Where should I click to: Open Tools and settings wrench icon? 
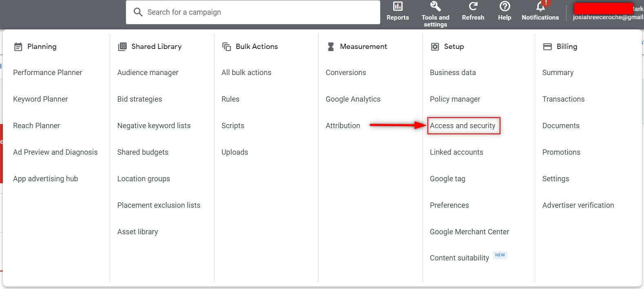point(435,6)
